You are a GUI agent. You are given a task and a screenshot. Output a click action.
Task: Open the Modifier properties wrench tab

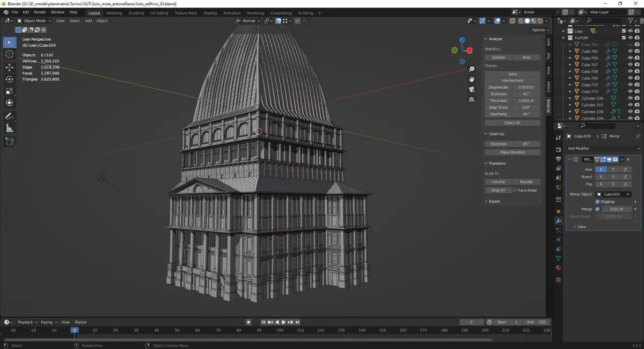coord(558,221)
